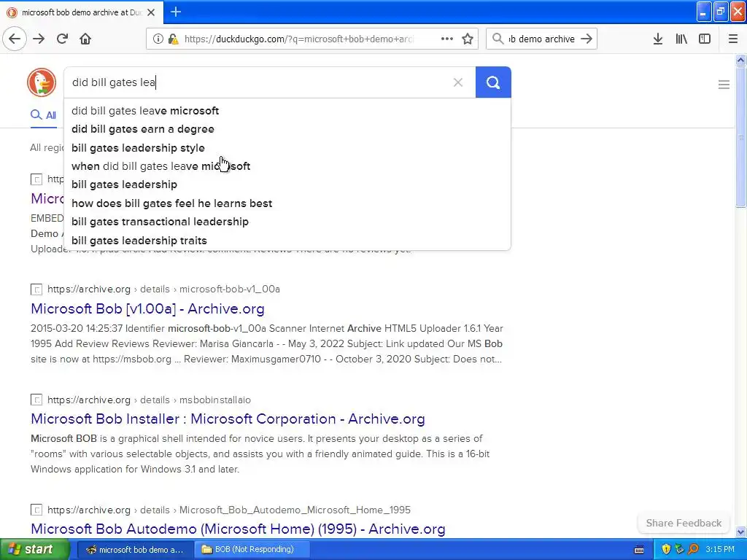Open Microsoft Bob Autodemo (Microsoft Home) result
The image size is (747, 560).
(239, 529)
